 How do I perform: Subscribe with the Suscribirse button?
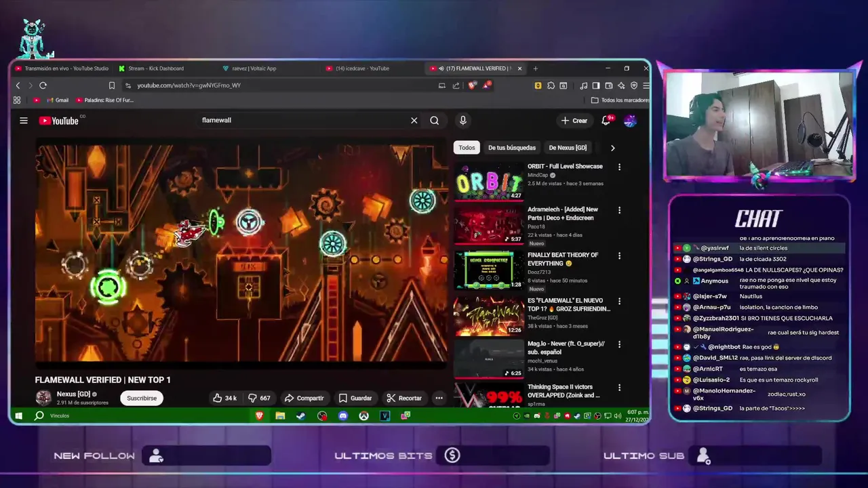click(142, 398)
